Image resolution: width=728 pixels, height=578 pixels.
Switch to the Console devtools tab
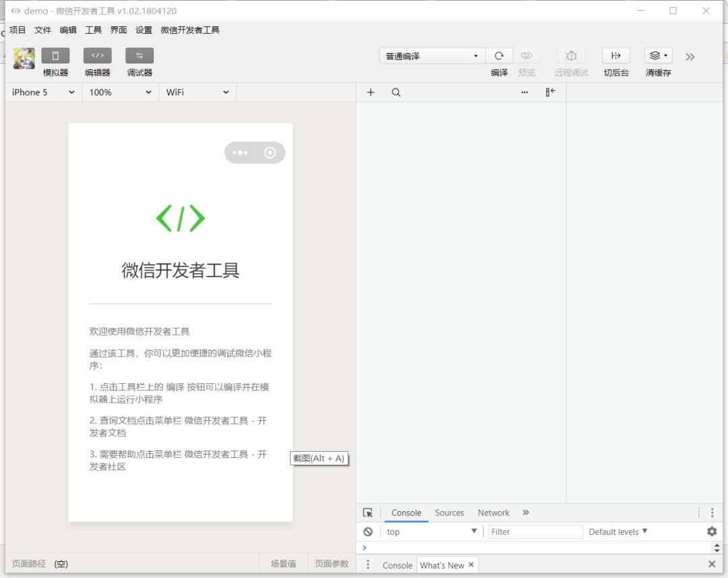pos(406,513)
